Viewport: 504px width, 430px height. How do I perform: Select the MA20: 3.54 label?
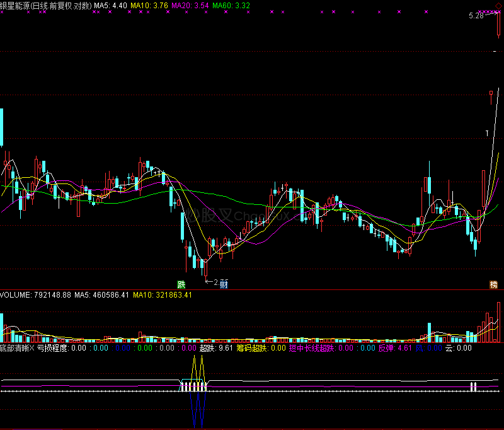point(190,6)
